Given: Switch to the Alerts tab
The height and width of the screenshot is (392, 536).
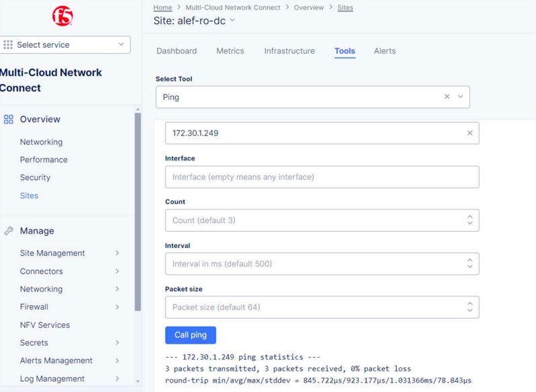Looking at the screenshot, I should pyautogui.click(x=384, y=51).
